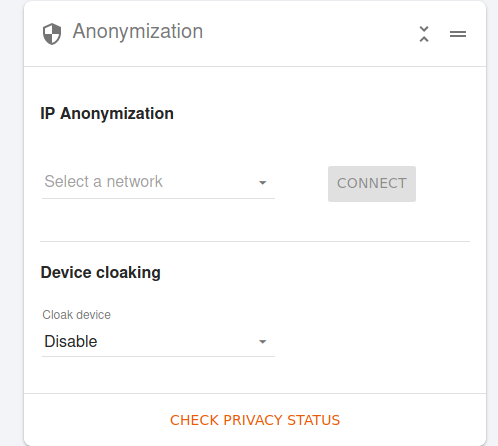Click the Disable value in Cloak device
Image resolution: width=498 pixels, height=446 pixels.
click(x=71, y=341)
